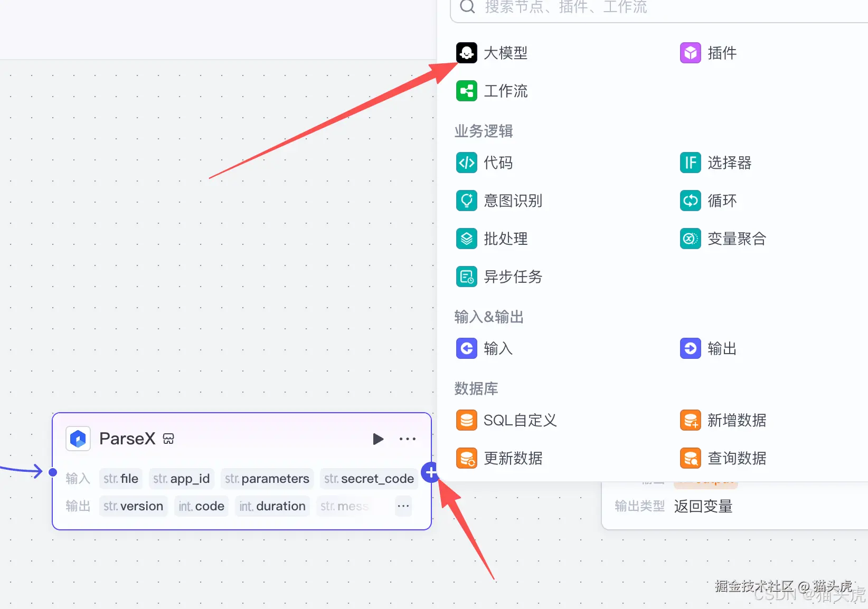The width and height of the screenshot is (868, 609).
Task: Add a 批处理 batch processing node
Action: tap(505, 239)
